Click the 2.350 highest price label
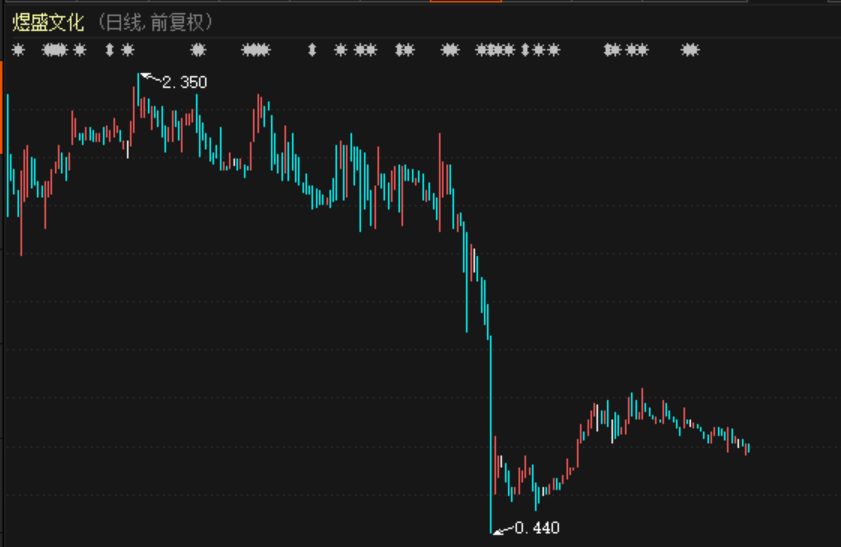 pyautogui.click(x=185, y=82)
